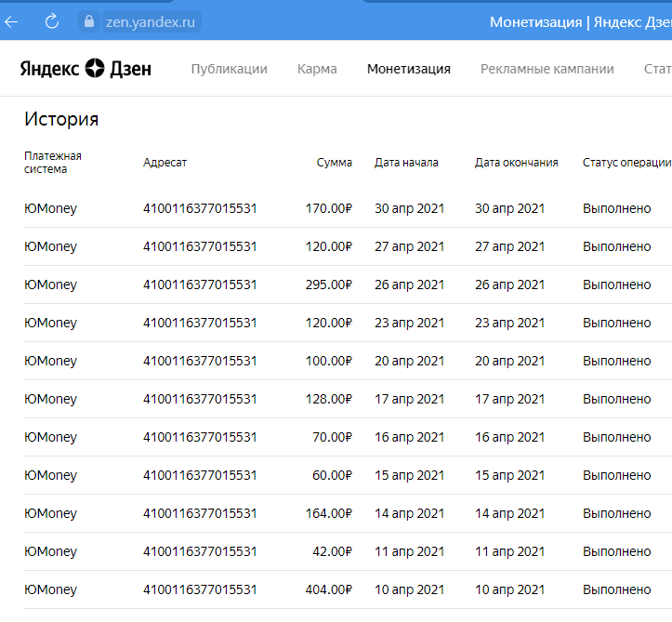Click start date 26 апр 2021
The height and width of the screenshot is (622, 672).
pos(409,285)
